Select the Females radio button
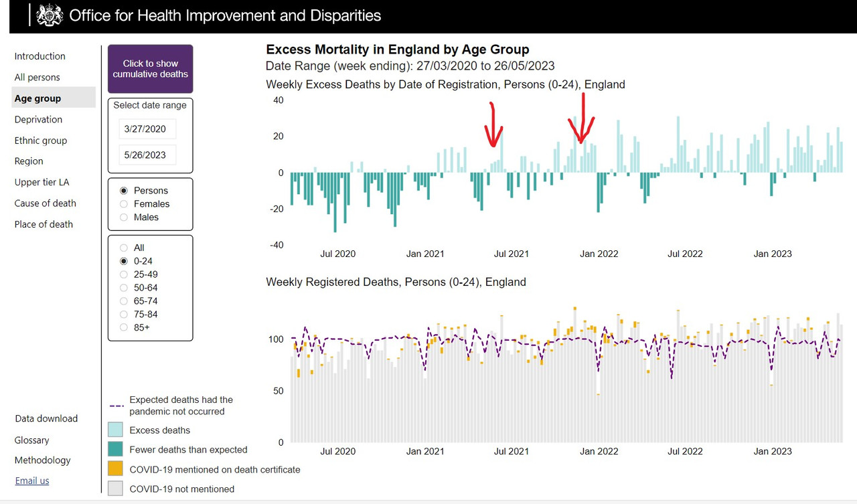 click(x=123, y=204)
